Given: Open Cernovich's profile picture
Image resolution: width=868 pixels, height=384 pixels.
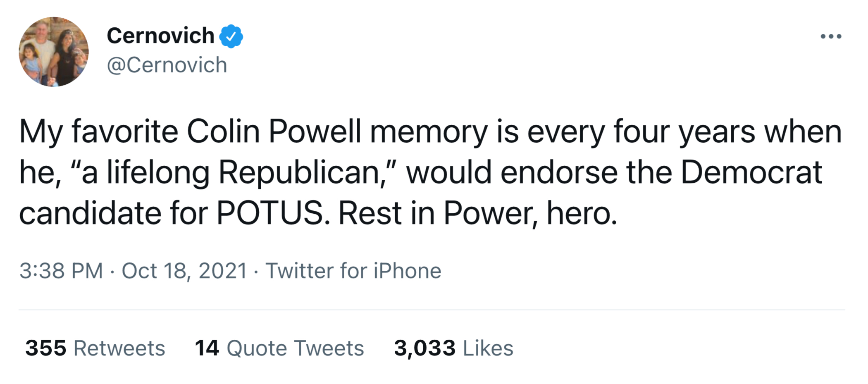Looking at the screenshot, I should [54, 52].
